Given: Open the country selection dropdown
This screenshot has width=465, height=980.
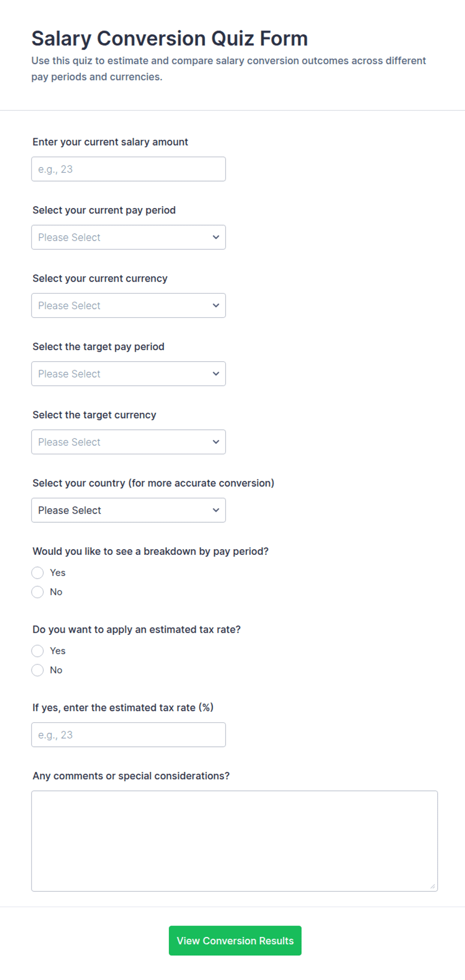Looking at the screenshot, I should click(128, 510).
